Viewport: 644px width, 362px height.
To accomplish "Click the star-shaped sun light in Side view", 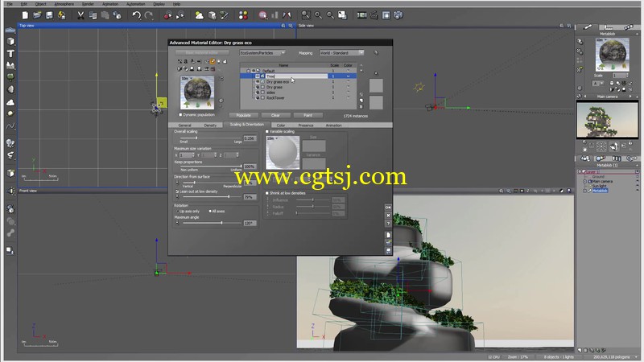I will click(x=419, y=87).
